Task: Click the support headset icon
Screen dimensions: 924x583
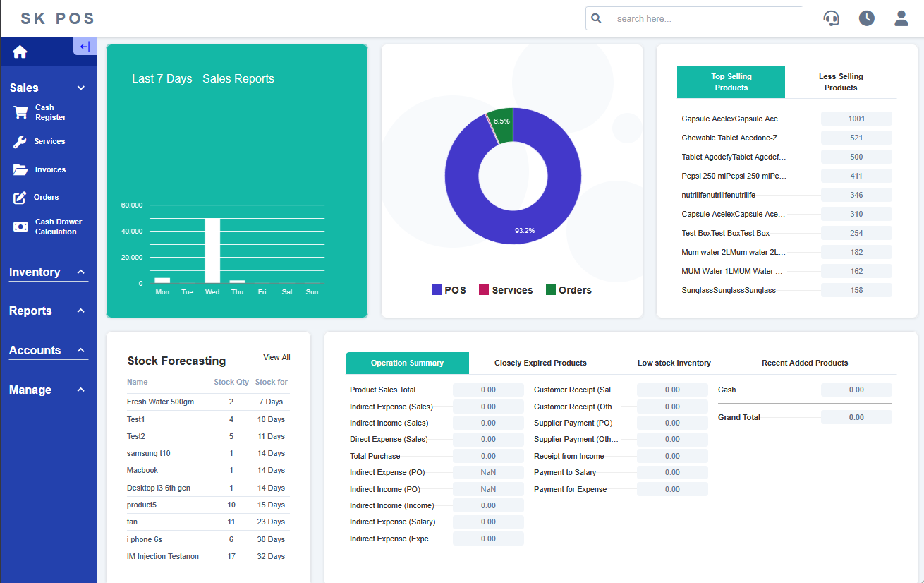Action: point(832,18)
